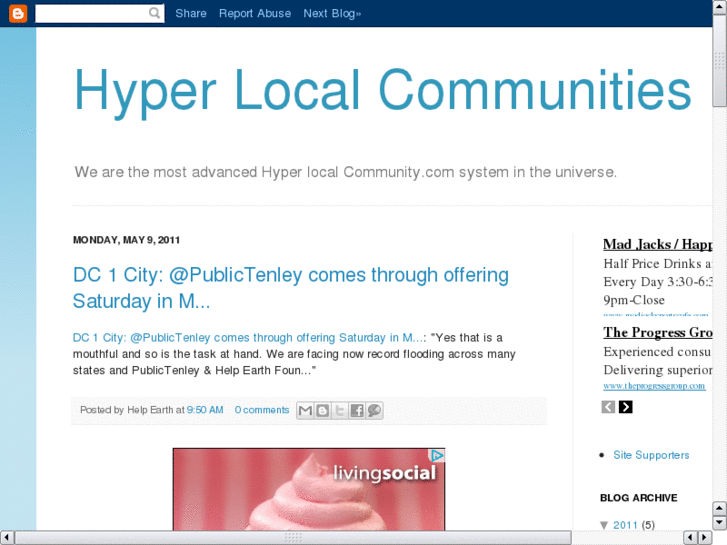Open the 0 comments link
The width and height of the screenshot is (727, 545).
pyautogui.click(x=261, y=410)
